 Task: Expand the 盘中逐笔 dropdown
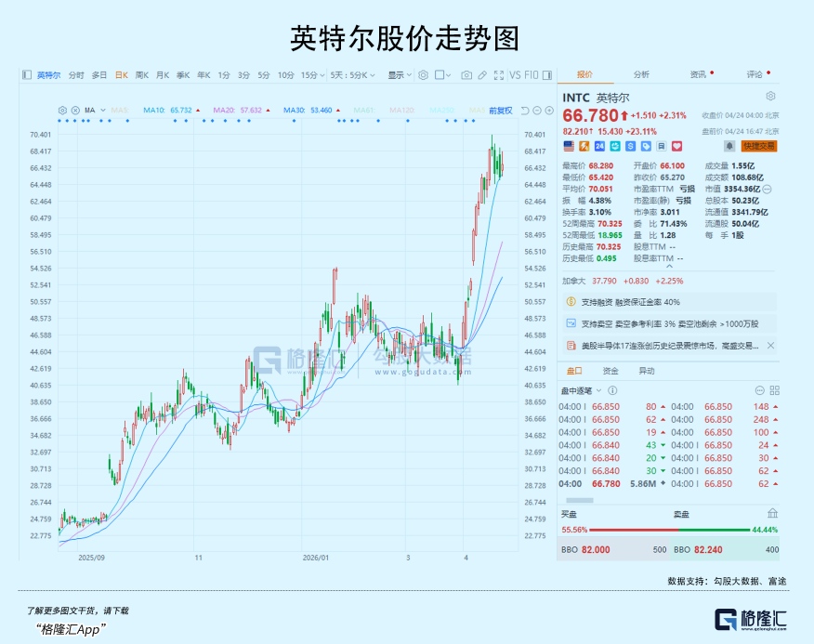coord(598,390)
